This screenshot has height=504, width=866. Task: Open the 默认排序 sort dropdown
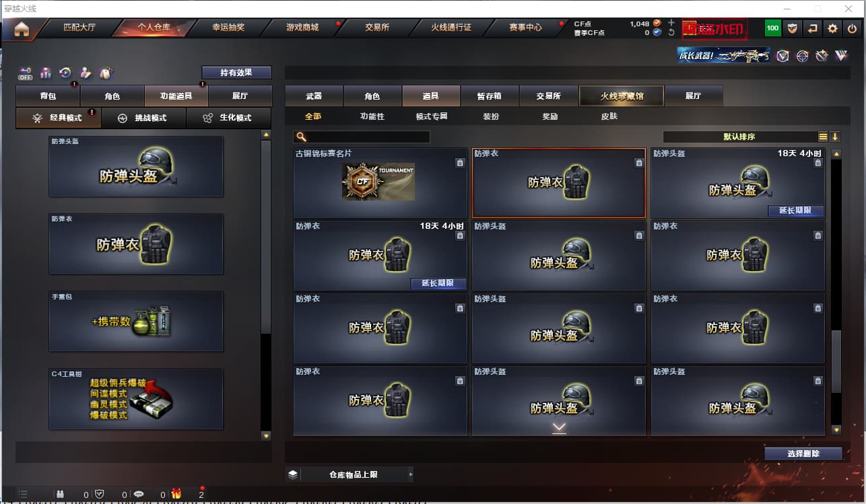click(x=739, y=137)
